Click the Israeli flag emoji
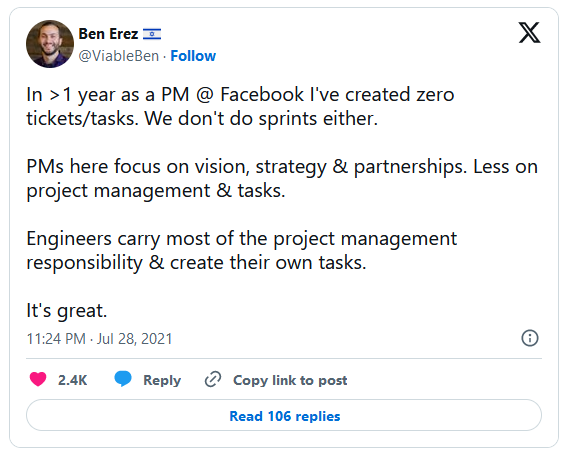 152,34
